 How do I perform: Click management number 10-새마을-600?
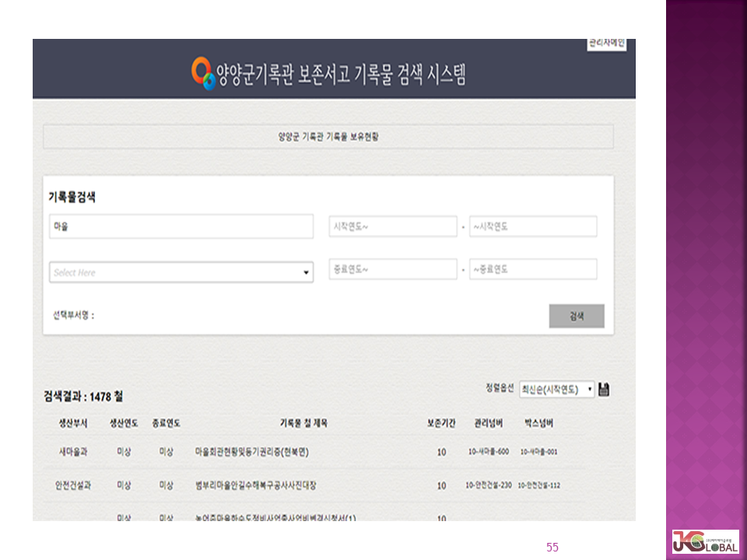point(489,451)
